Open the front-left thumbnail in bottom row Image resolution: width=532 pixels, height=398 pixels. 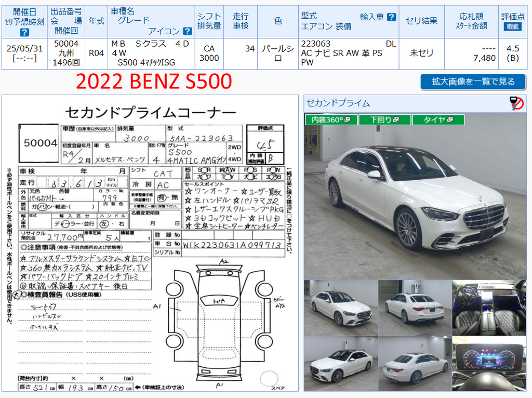tap(341, 363)
